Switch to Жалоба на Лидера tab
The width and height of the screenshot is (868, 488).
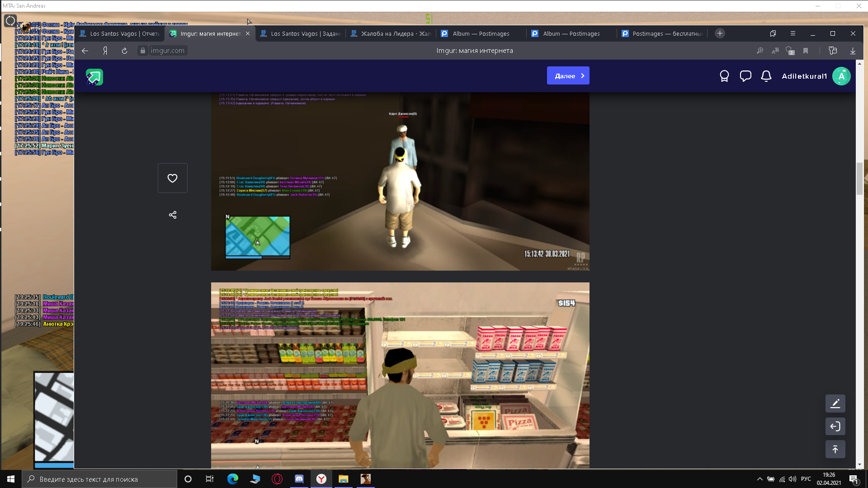[391, 33]
